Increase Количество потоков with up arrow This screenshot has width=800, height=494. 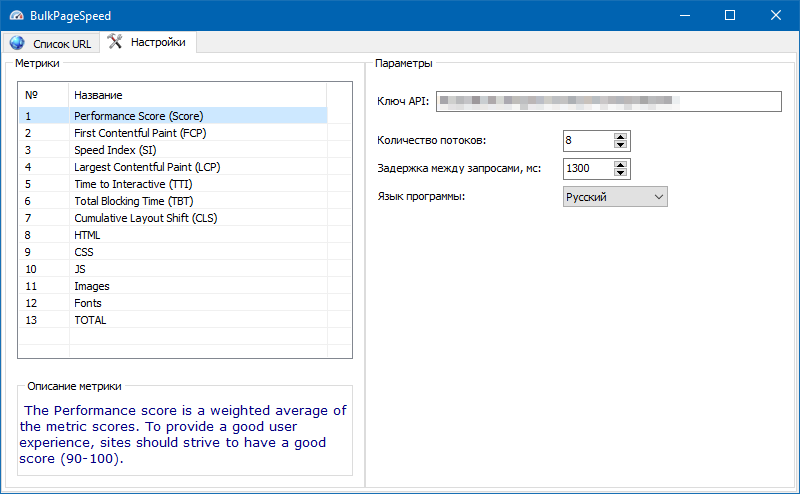(x=620, y=137)
